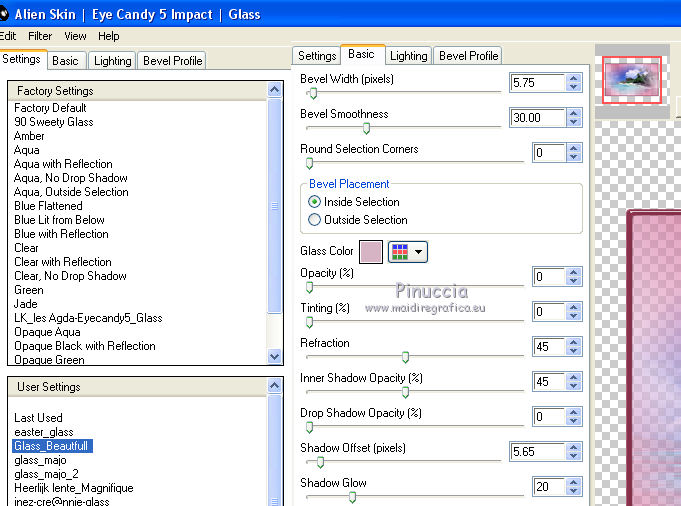The width and height of the screenshot is (681, 506).
Task: Increase Shadow Glow with up arrow
Action: click(574, 483)
